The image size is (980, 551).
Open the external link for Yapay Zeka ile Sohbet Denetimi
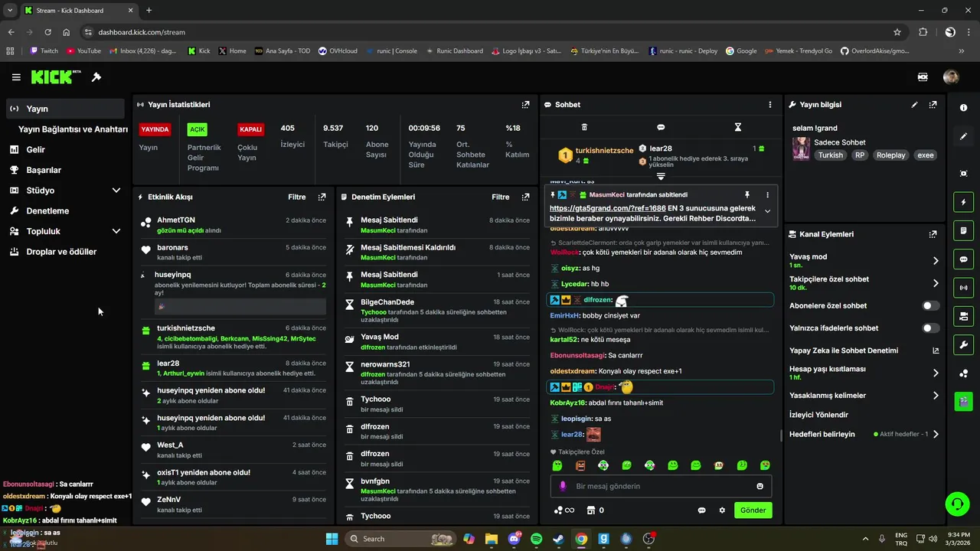tap(936, 350)
